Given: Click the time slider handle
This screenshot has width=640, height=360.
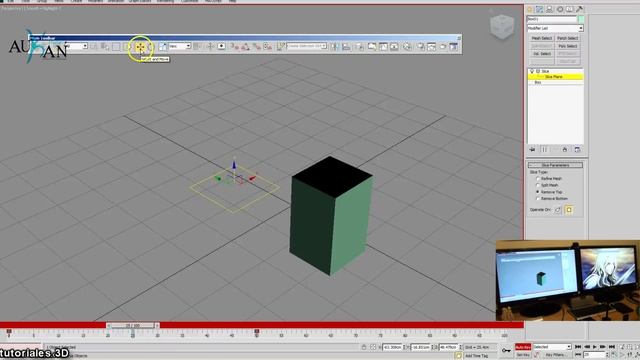Looking at the screenshot, I should tap(133, 325).
